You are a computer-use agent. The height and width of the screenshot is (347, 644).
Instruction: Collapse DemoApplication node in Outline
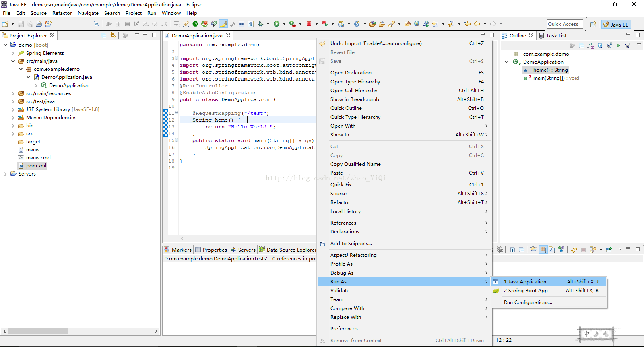[506, 62]
